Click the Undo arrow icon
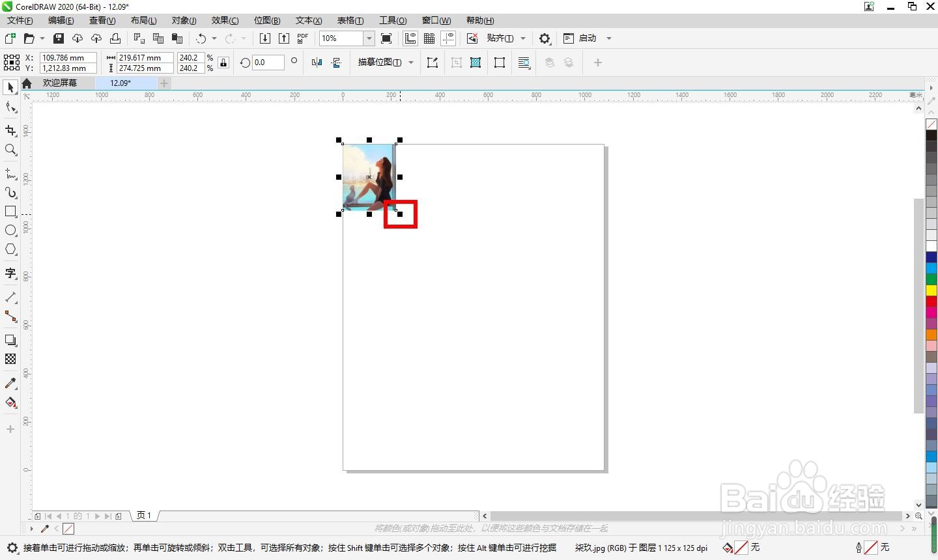938x560 pixels. pos(201,38)
